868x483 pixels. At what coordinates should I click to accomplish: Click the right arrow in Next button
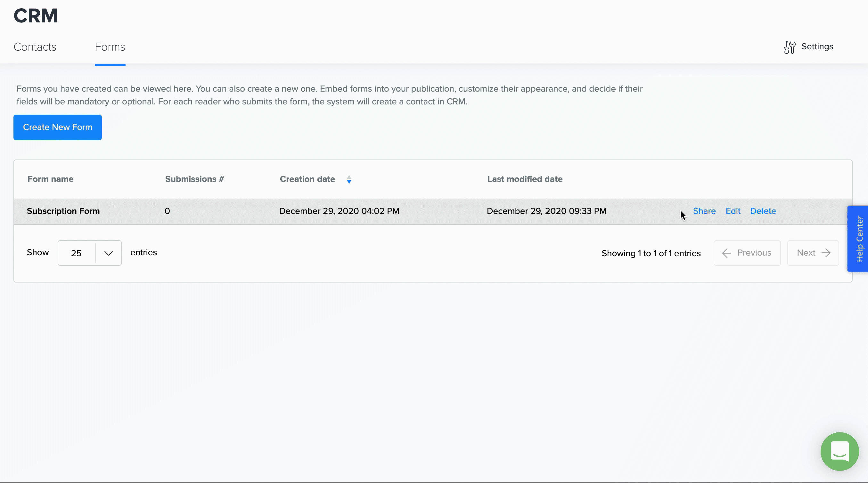coord(826,253)
